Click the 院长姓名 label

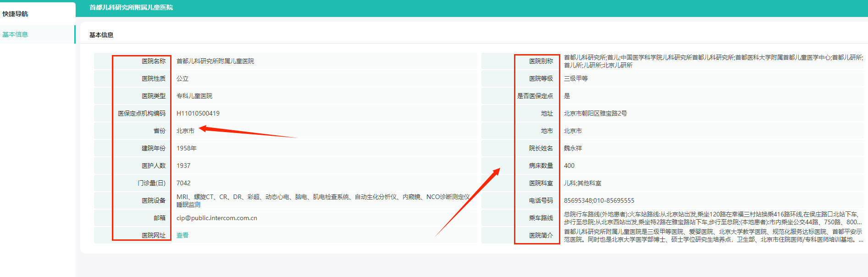pos(541,148)
